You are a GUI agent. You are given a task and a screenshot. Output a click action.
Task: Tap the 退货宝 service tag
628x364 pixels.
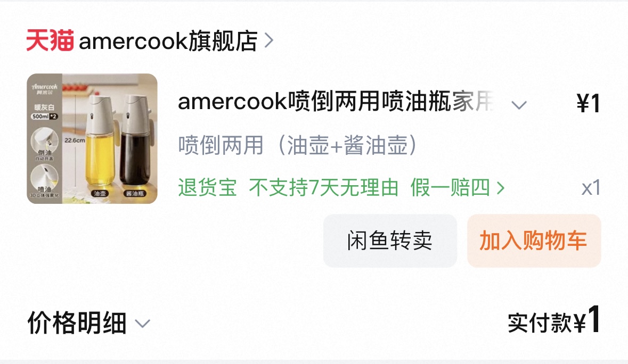(207, 187)
